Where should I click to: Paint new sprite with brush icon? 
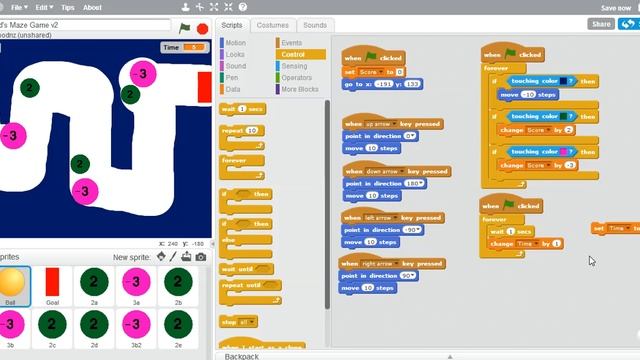173,257
